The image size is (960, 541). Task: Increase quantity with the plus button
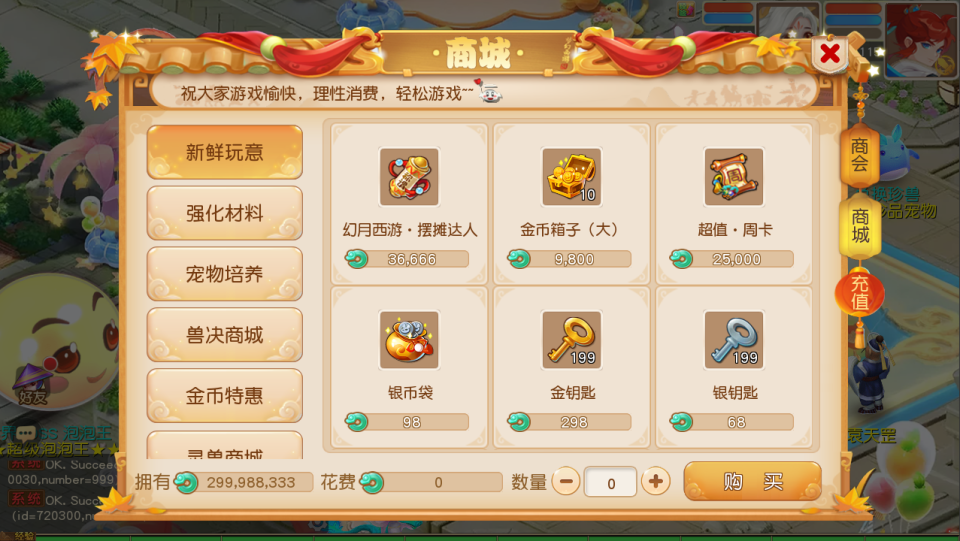coord(655,482)
